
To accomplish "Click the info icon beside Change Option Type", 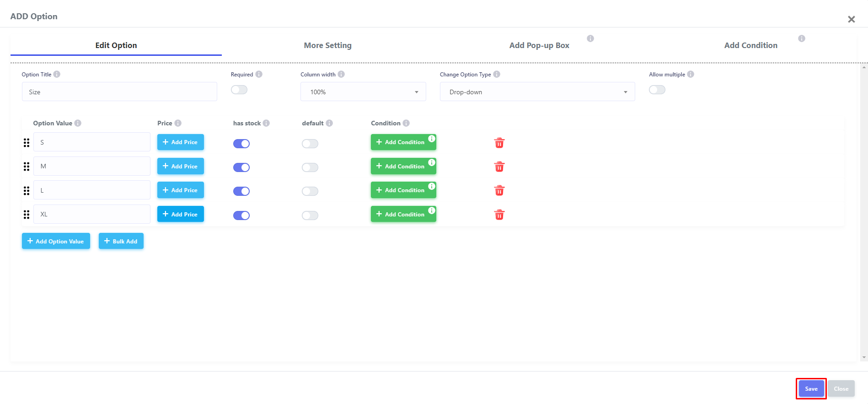I will [497, 74].
